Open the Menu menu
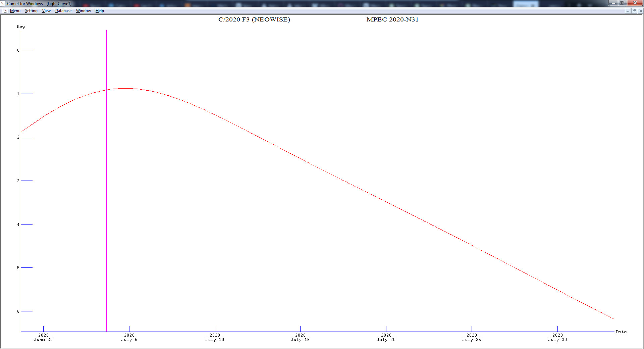 click(x=15, y=11)
